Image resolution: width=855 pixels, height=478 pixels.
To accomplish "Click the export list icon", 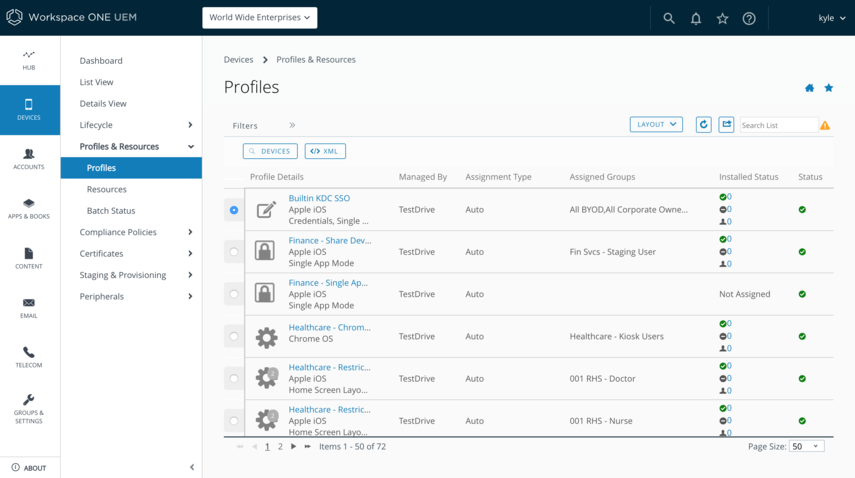I will pyautogui.click(x=727, y=124).
